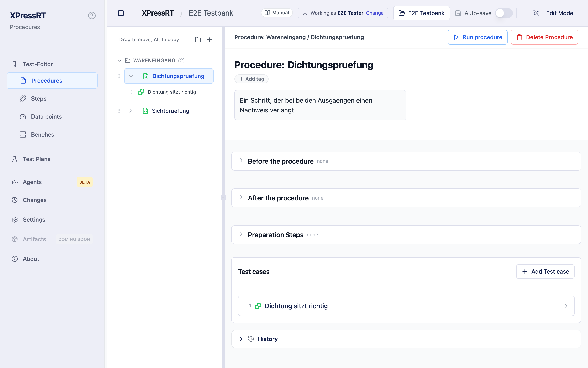Open Agents beta section

coord(52,182)
